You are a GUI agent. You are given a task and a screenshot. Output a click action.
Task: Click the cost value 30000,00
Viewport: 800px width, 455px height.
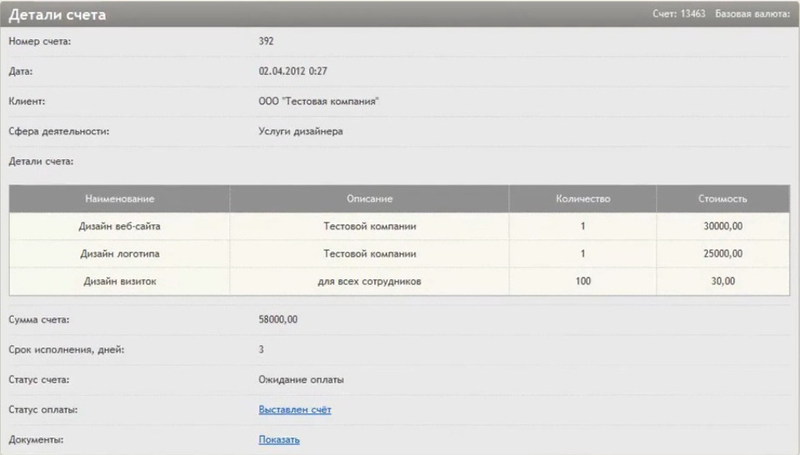(x=723, y=226)
